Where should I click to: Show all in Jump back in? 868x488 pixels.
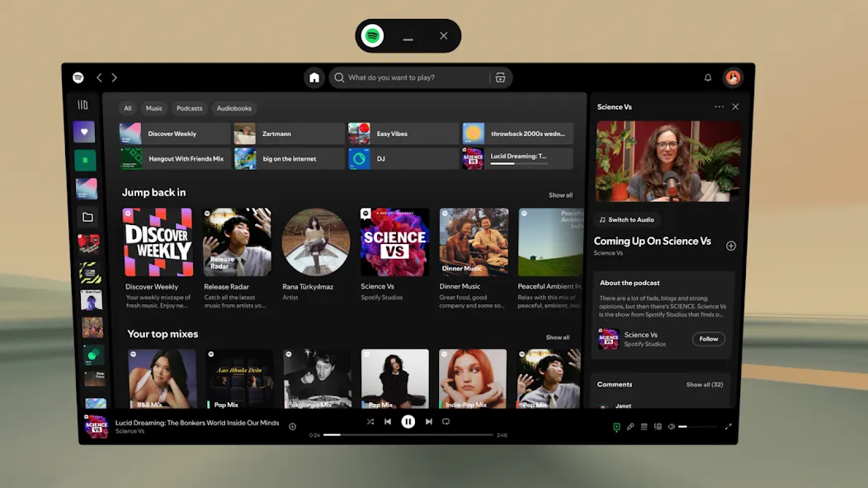click(x=560, y=195)
